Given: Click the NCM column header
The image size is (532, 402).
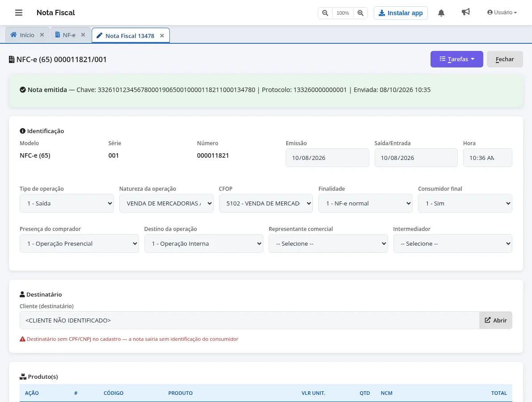Looking at the screenshot, I should (x=386, y=393).
